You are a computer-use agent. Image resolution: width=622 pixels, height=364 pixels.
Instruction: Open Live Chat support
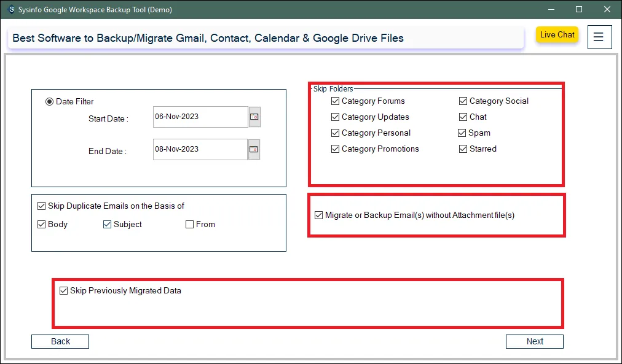coord(557,35)
